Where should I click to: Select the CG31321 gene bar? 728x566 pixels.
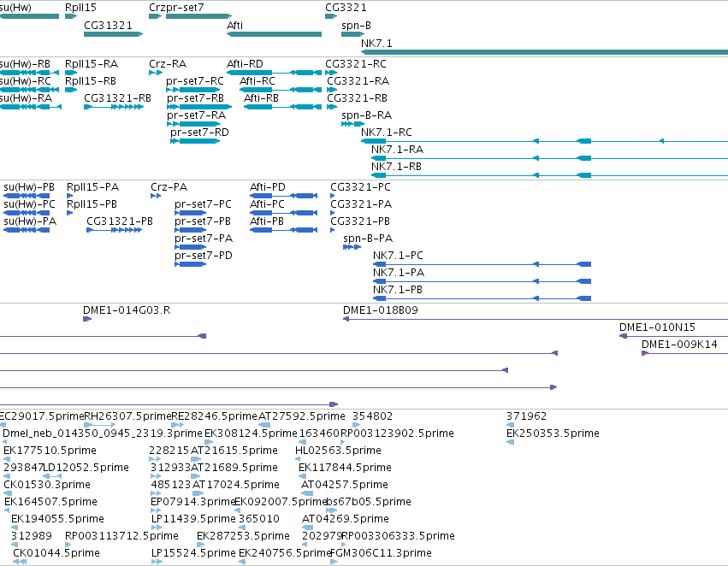coord(113,34)
